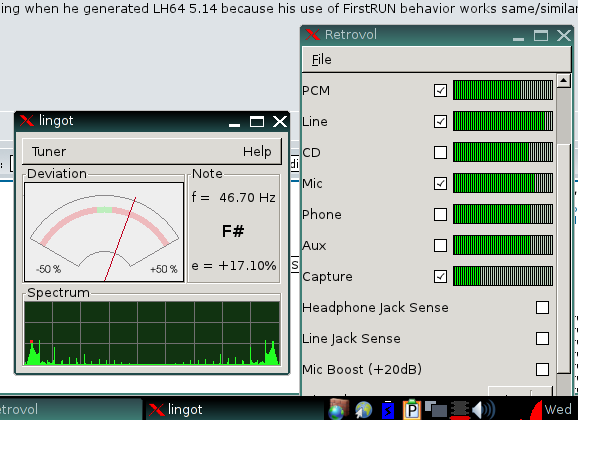Close the lingot window
Image resolution: width=600 pixels, height=450 pixels.
point(280,122)
